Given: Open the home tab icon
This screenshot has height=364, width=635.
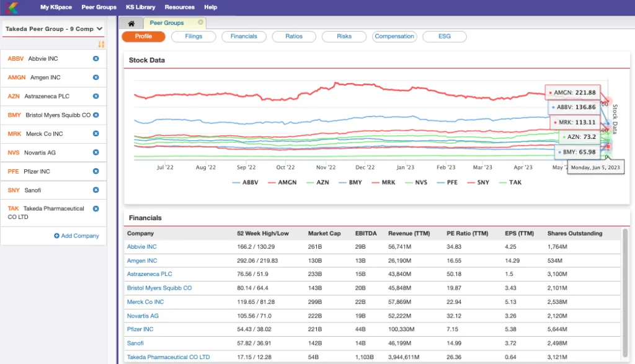Looking at the screenshot, I should (131, 23).
